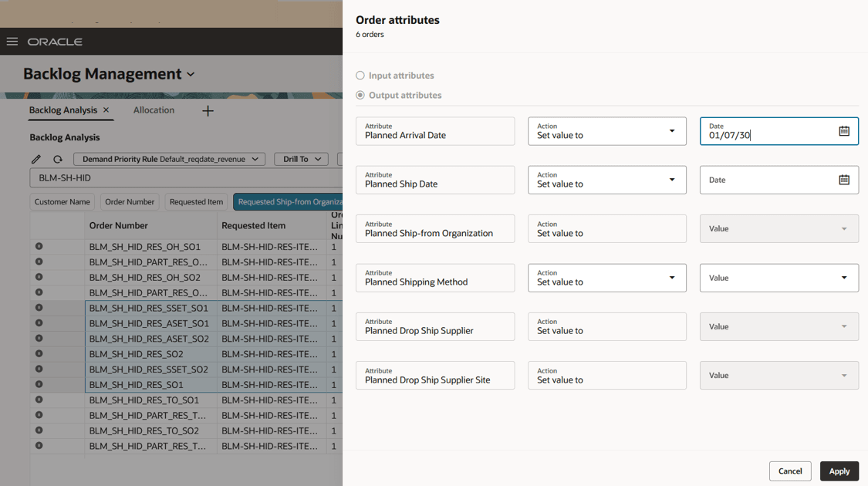Viewport: 868px width, 486px height.
Task: Select the Order Number filter chip
Action: point(130,202)
